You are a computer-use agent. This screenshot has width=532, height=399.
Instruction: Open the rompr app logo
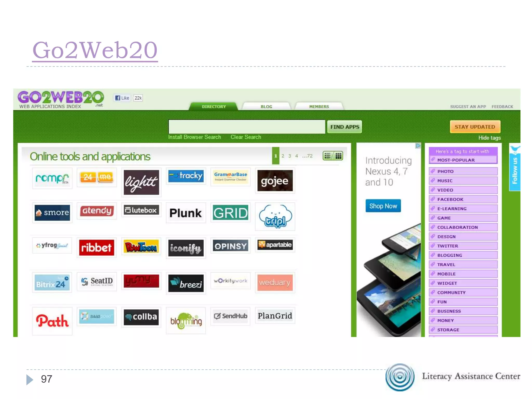52,178
